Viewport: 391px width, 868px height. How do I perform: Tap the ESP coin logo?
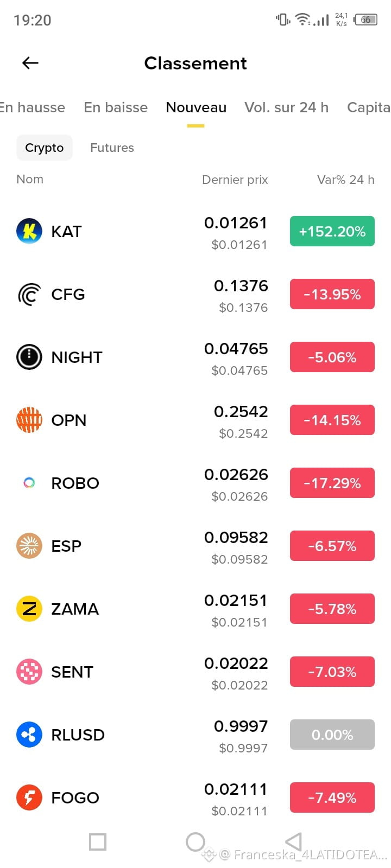click(29, 546)
